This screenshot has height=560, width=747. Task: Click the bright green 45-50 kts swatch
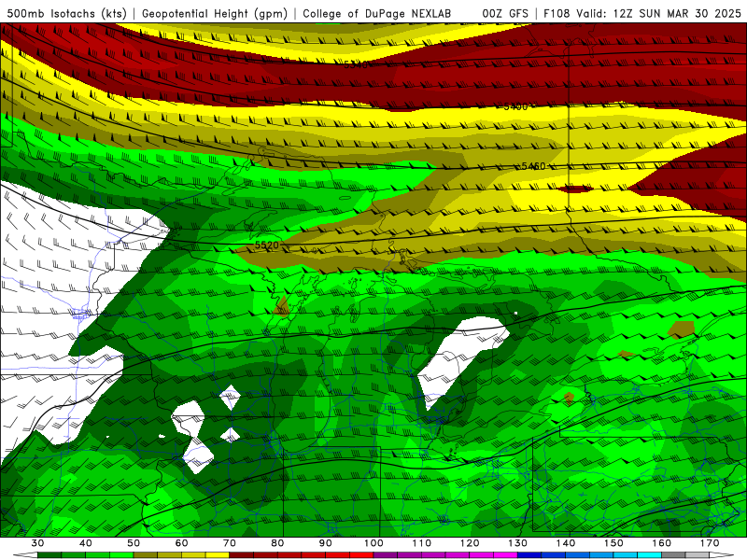pyautogui.click(x=121, y=555)
